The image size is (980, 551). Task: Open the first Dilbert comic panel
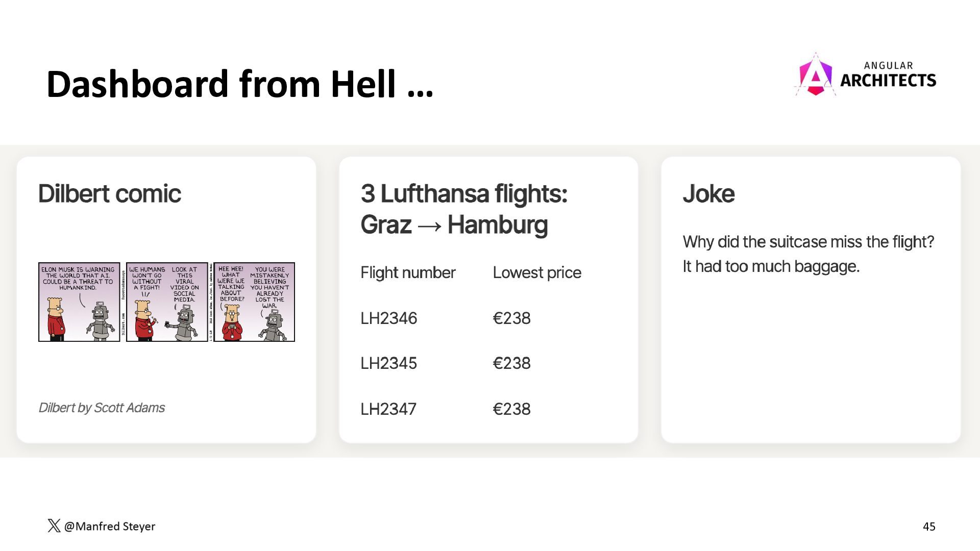click(79, 302)
